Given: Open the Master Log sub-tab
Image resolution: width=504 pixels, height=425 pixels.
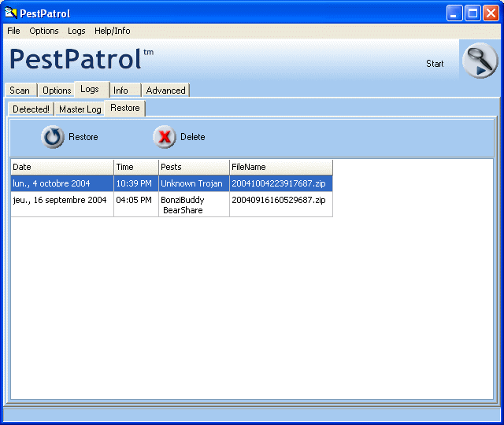Looking at the screenshot, I should point(80,109).
